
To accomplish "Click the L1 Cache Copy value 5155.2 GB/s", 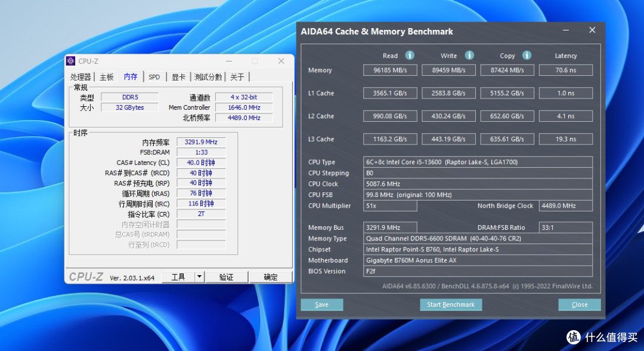I will tap(507, 93).
